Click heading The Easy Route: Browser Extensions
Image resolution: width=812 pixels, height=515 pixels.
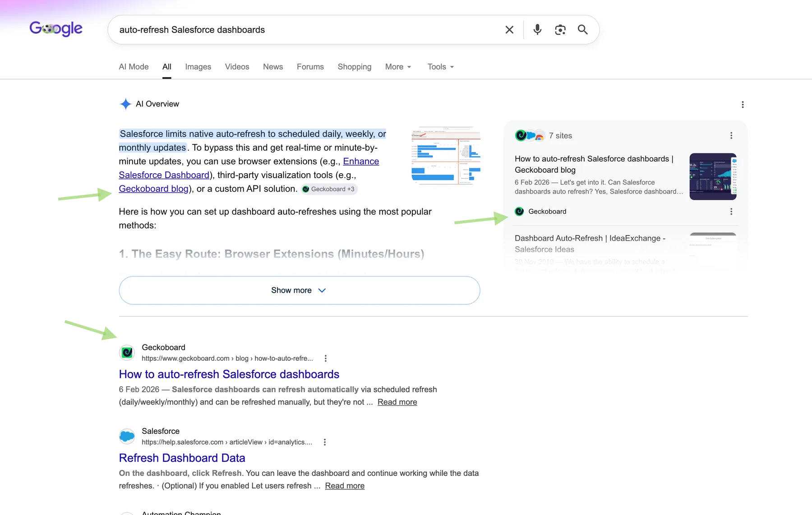[x=272, y=254]
